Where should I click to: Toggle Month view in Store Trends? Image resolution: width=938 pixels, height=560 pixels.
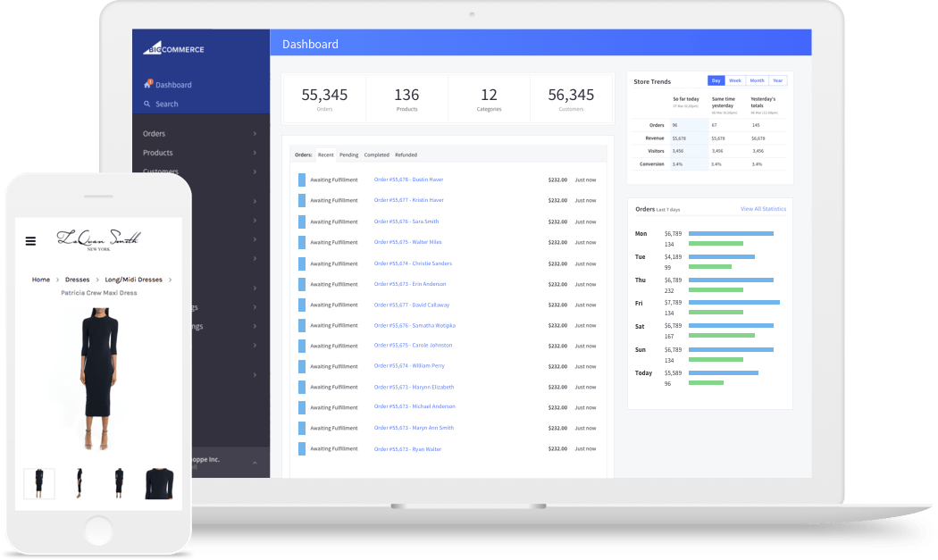[x=757, y=80]
